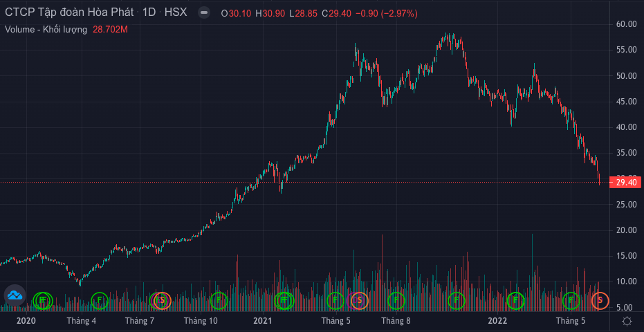Click the HSX exchange label

tap(176, 13)
